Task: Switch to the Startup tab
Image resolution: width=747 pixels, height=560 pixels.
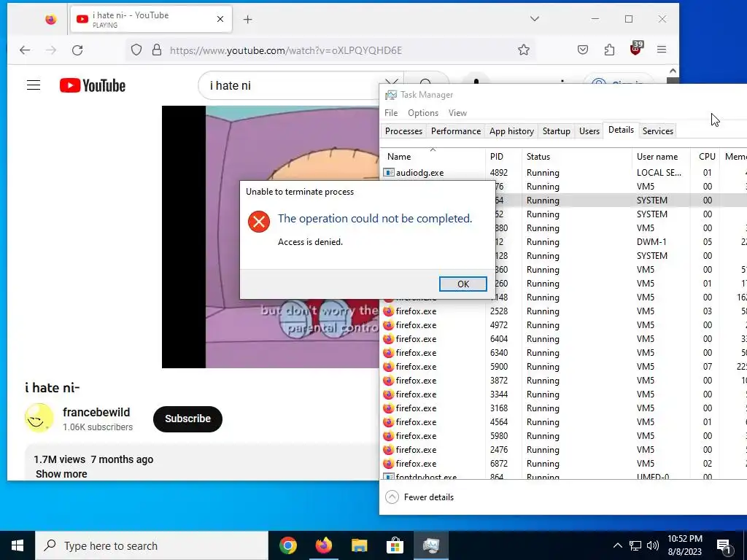Action: 557,131
